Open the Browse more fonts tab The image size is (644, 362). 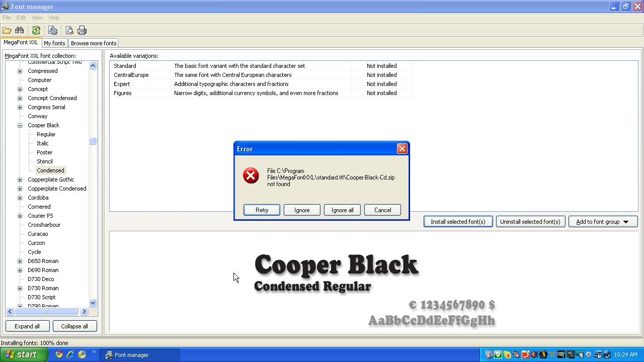coord(94,43)
